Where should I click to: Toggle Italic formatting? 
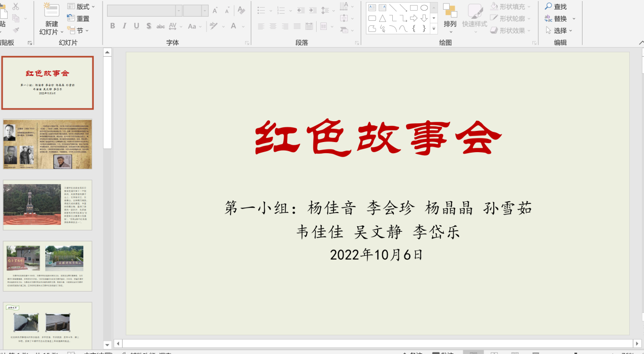(124, 26)
